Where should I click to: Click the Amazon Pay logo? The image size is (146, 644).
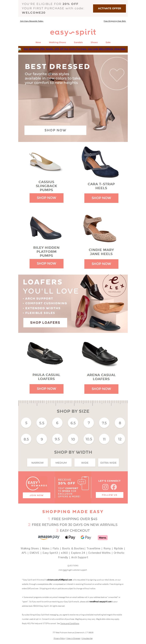pyautogui.click(x=49, y=537)
